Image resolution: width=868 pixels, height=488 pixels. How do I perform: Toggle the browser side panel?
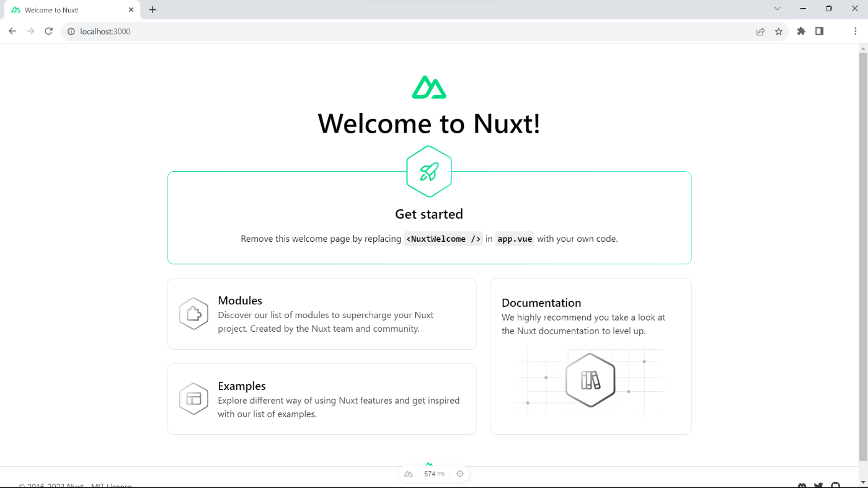[819, 31]
